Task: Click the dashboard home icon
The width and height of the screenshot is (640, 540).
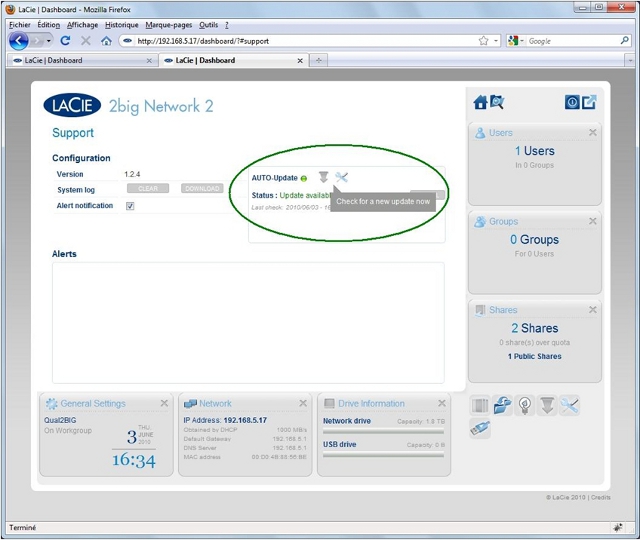Action: tap(481, 102)
